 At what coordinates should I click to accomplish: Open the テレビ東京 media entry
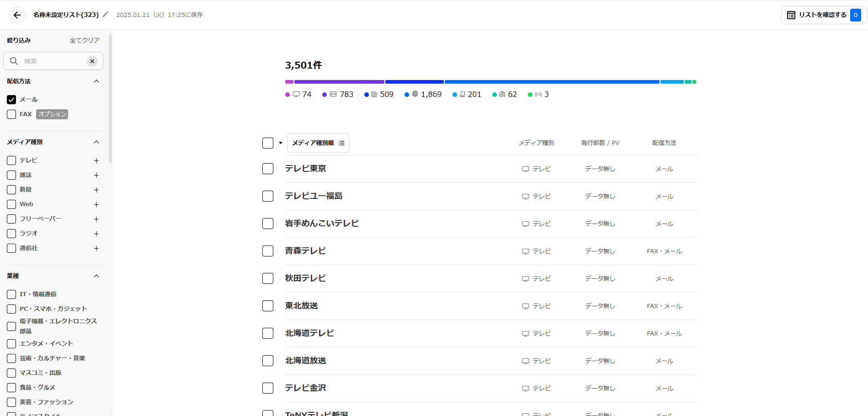coord(305,169)
